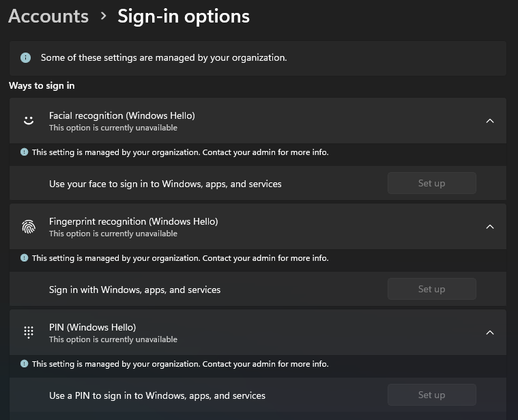The height and width of the screenshot is (420, 518).
Task: Click the breadcrumb chevron after Accounts
Action: [104, 16]
